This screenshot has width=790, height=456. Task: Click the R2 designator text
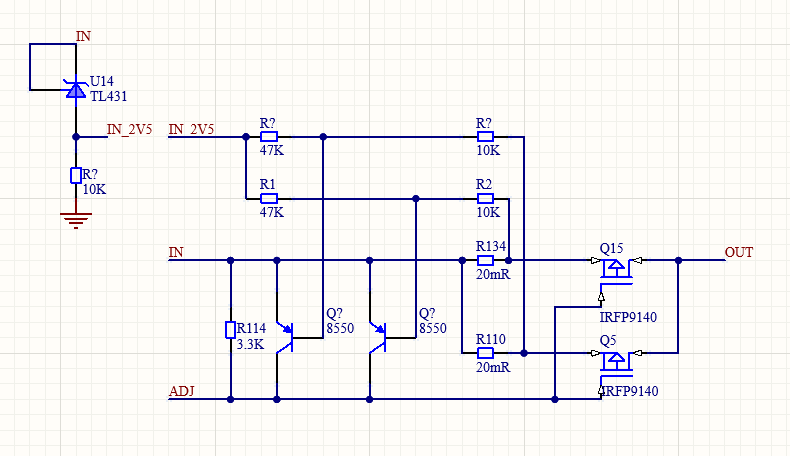[x=484, y=184]
